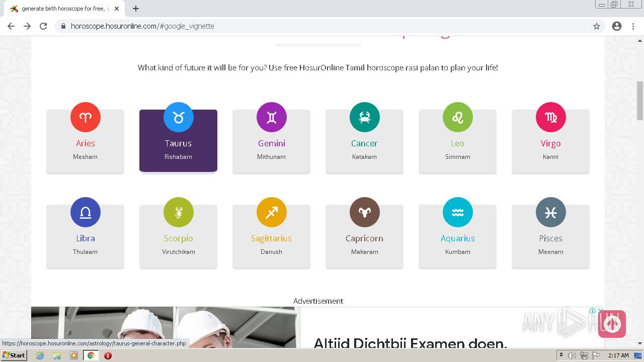Click the Aquarius waves icon
The width and height of the screenshot is (644, 362).
pyautogui.click(x=458, y=212)
